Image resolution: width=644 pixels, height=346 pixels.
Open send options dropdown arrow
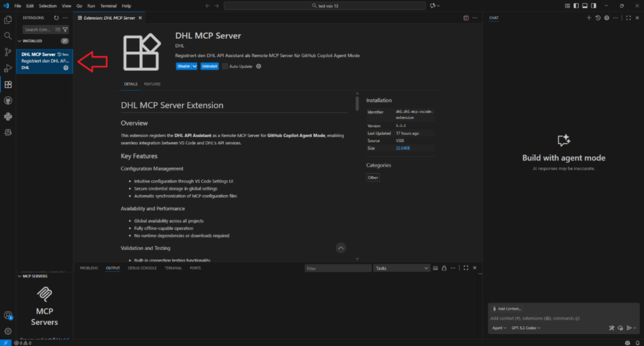pyautogui.click(x=635, y=328)
